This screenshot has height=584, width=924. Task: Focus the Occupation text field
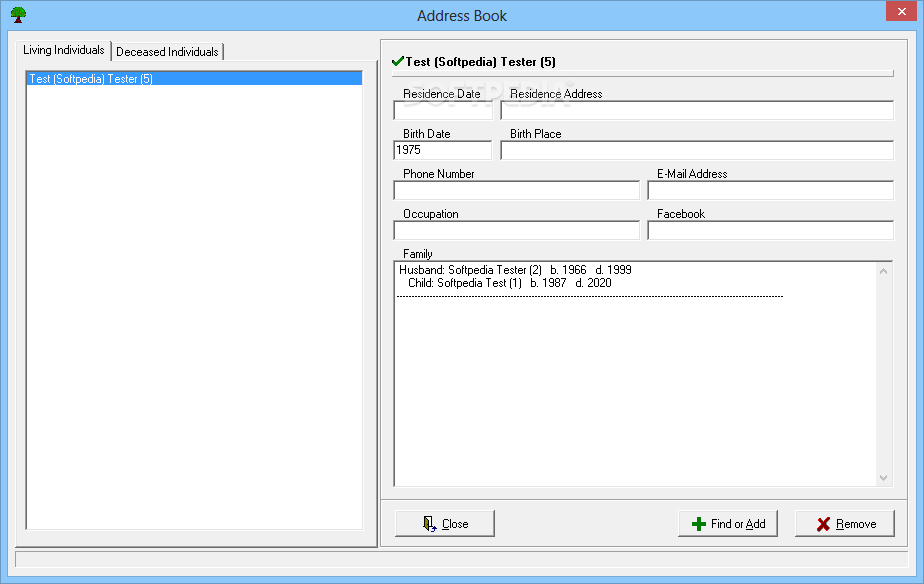pyautogui.click(x=516, y=230)
